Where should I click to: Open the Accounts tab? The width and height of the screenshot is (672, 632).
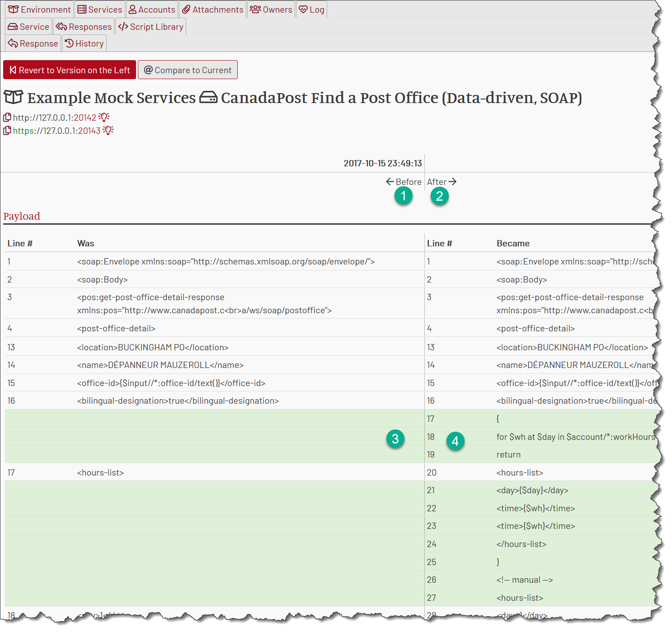(x=152, y=9)
